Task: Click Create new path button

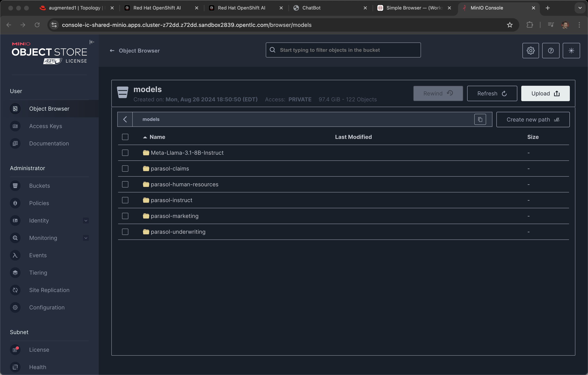Action: [533, 120]
